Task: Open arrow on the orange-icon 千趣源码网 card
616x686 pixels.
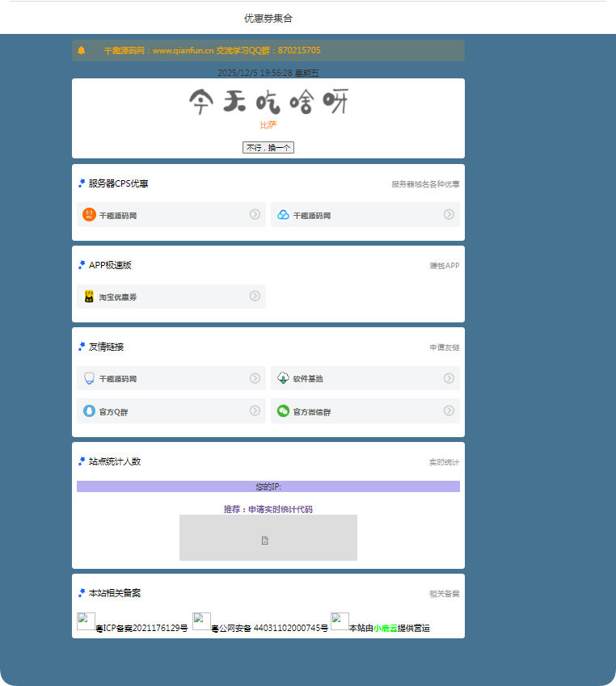Action: tap(255, 214)
